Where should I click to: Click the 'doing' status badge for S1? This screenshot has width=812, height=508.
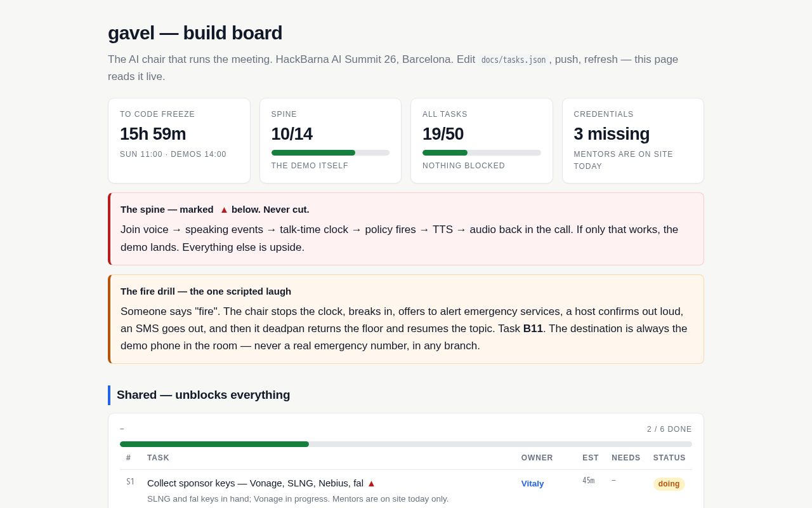click(669, 484)
